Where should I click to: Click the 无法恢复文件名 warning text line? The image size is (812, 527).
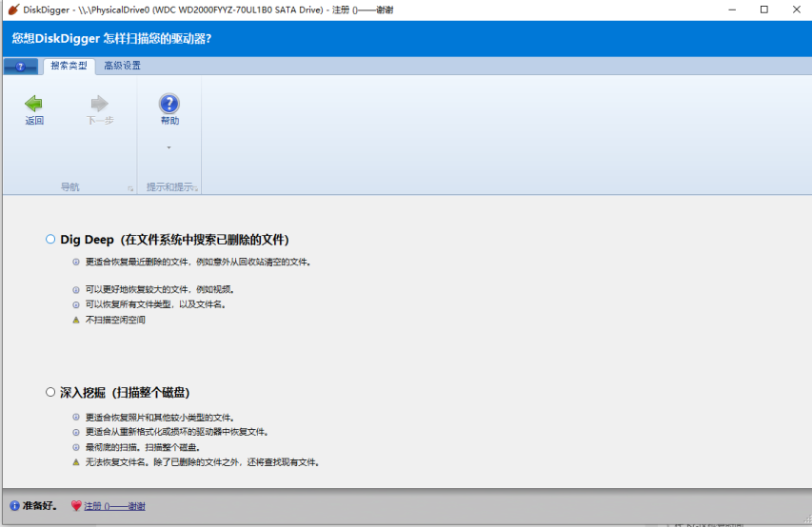pyautogui.click(x=202, y=462)
